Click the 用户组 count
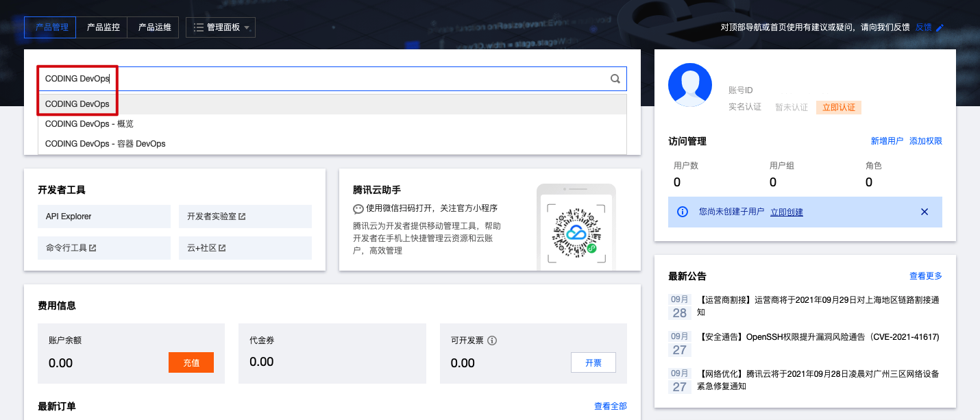980x420 pixels. [773, 182]
